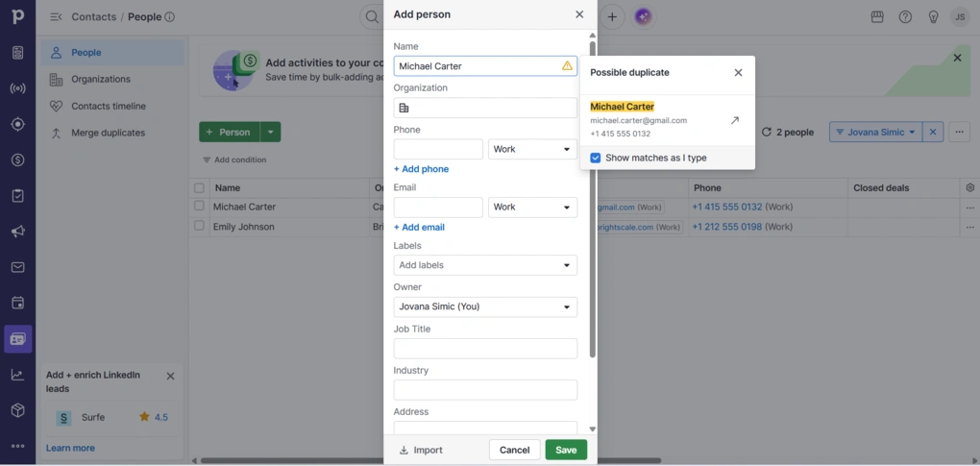Image resolution: width=980 pixels, height=466 pixels.
Task: Click the Import button
Action: pos(421,450)
